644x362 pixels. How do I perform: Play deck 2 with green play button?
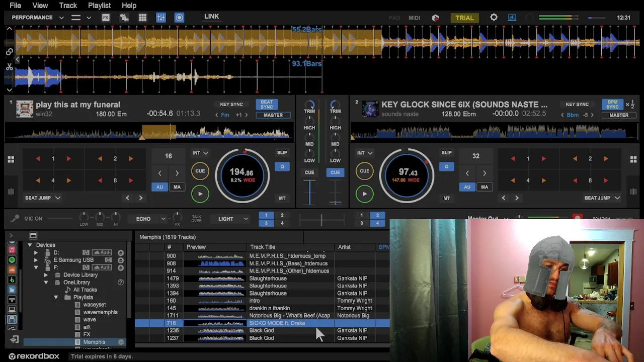click(365, 194)
